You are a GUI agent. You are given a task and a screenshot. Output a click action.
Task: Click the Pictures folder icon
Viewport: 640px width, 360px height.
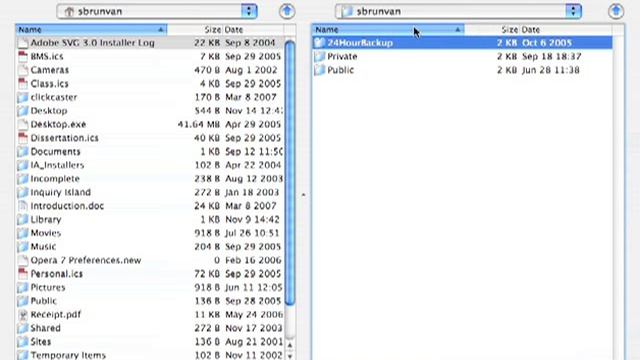23,287
